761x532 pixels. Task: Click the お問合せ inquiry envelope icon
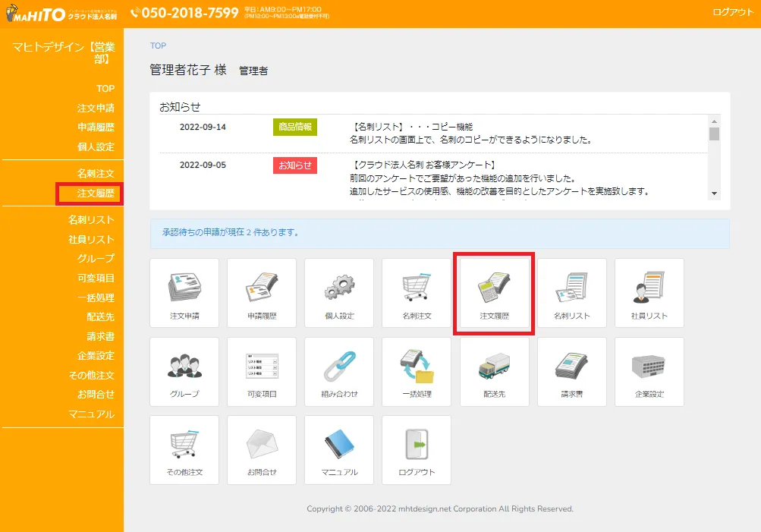261,449
